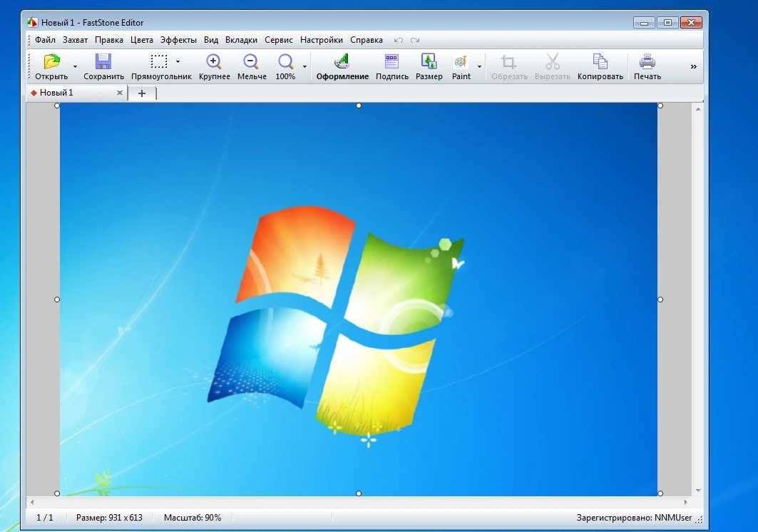Maximize the FastStone Editor window
Screen dimensions: 758x532
(x=667, y=23)
